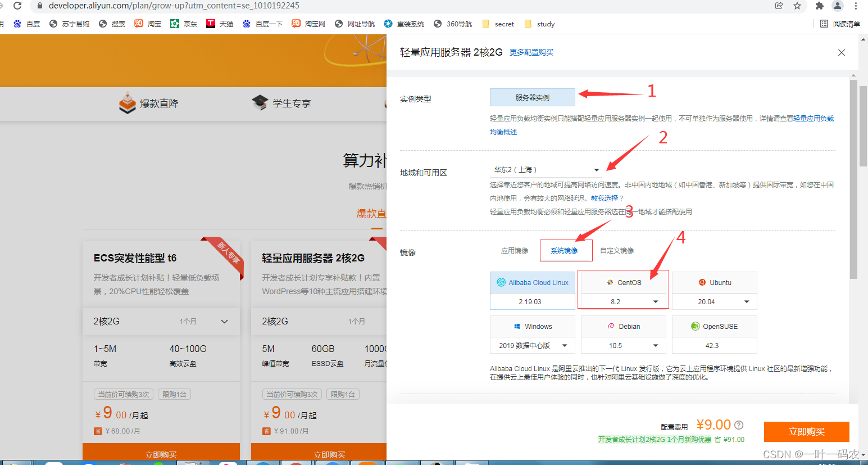The width and height of the screenshot is (868, 465).
Task: Click the ECS突发性能型 t6 card title
Action: click(135, 258)
